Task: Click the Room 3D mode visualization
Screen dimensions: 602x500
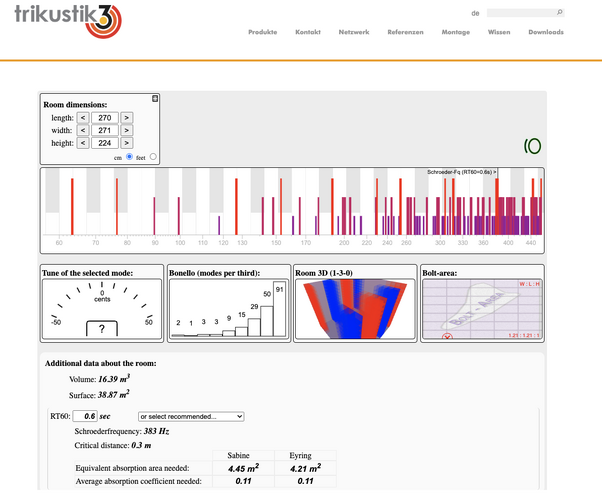Action: [x=355, y=309]
